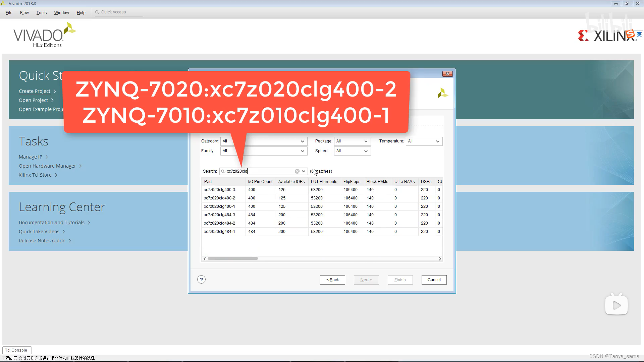
Task: Click the Sogou input method icon
Action: click(x=631, y=34)
